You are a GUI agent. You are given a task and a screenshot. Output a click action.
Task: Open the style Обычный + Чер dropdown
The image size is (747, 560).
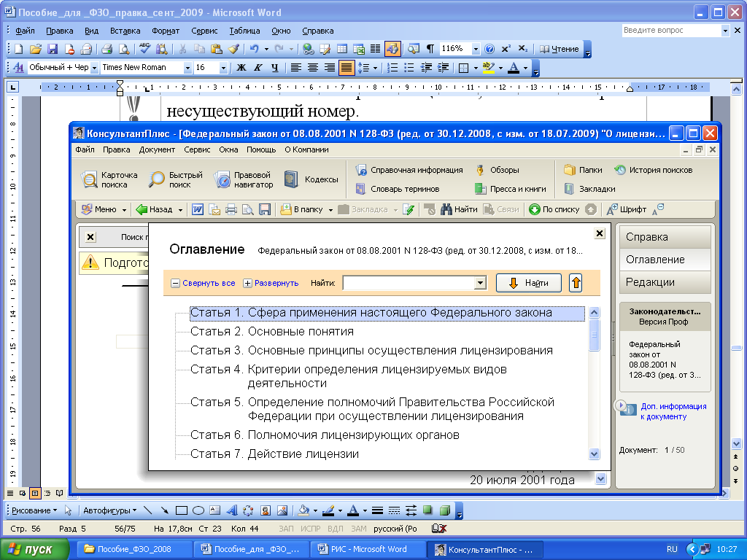pos(94,68)
